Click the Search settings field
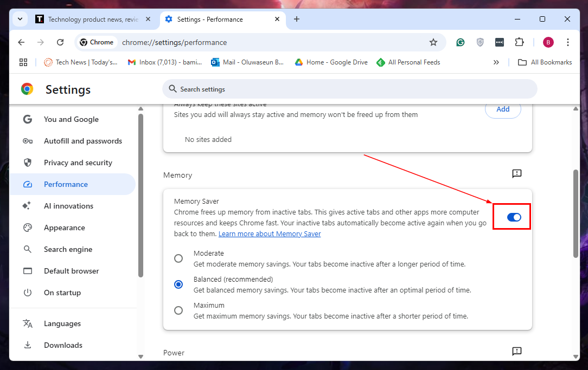The height and width of the screenshot is (370, 588). pos(349,89)
